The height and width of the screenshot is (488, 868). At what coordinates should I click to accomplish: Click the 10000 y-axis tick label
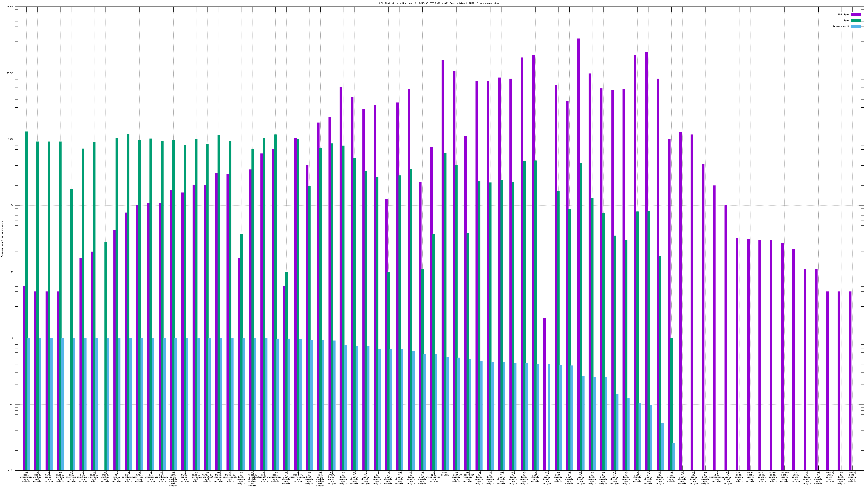click(x=10, y=73)
